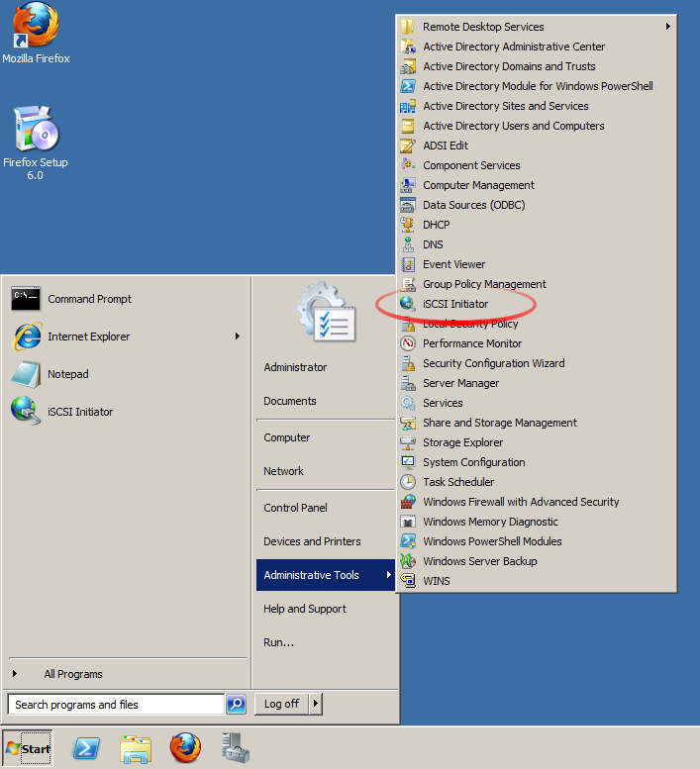Open Windows Server Backup icon
The height and width of the screenshot is (769, 700).
(408, 561)
